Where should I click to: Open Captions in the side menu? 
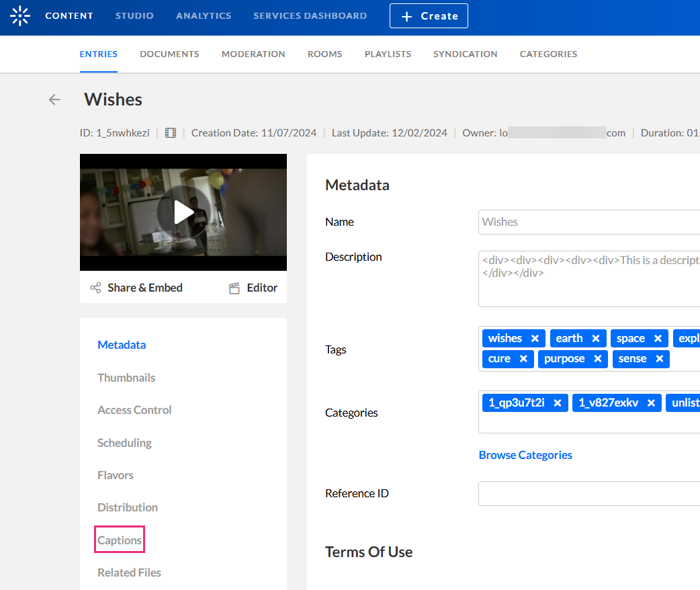click(120, 540)
